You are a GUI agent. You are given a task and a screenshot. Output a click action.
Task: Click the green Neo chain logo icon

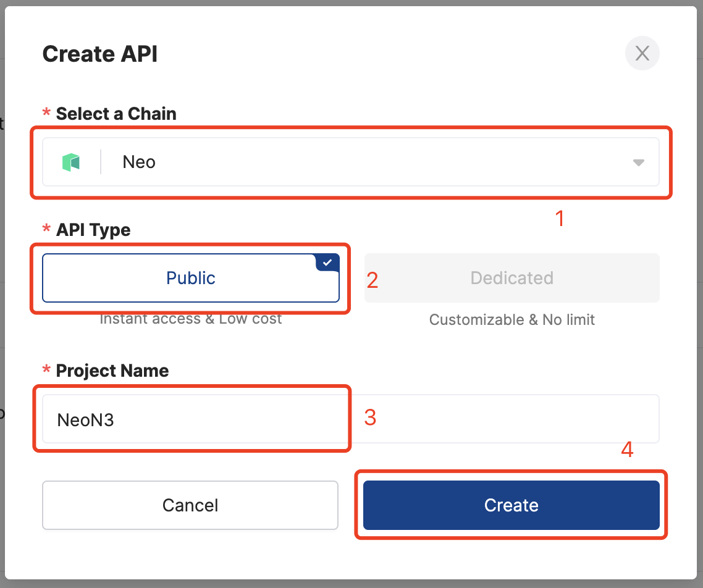coord(71,162)
